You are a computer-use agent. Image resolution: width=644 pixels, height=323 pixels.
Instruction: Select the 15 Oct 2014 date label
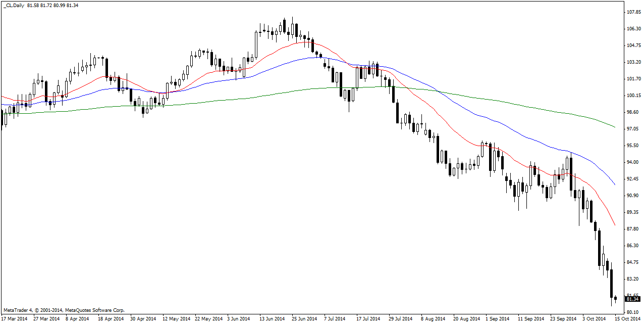coord(627,319)
